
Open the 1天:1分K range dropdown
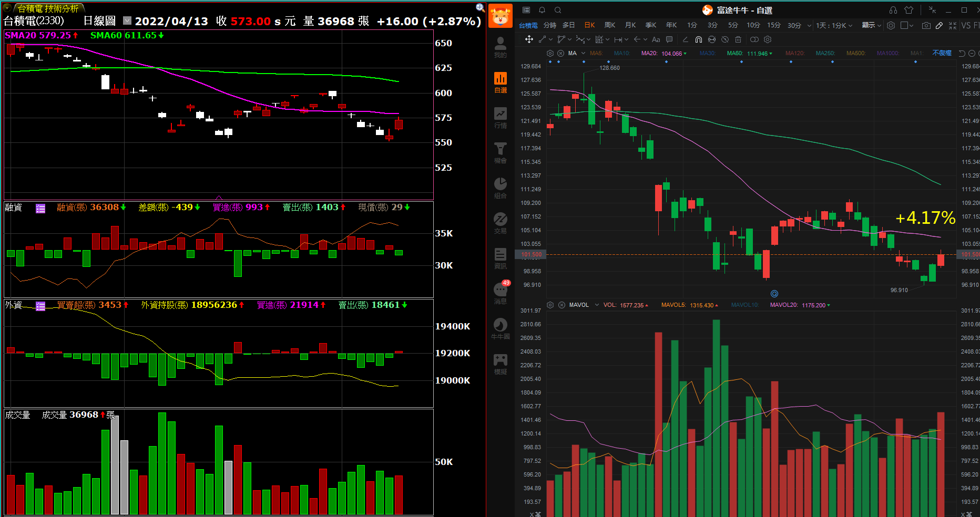pyautogui.click(x=834, y=25)
